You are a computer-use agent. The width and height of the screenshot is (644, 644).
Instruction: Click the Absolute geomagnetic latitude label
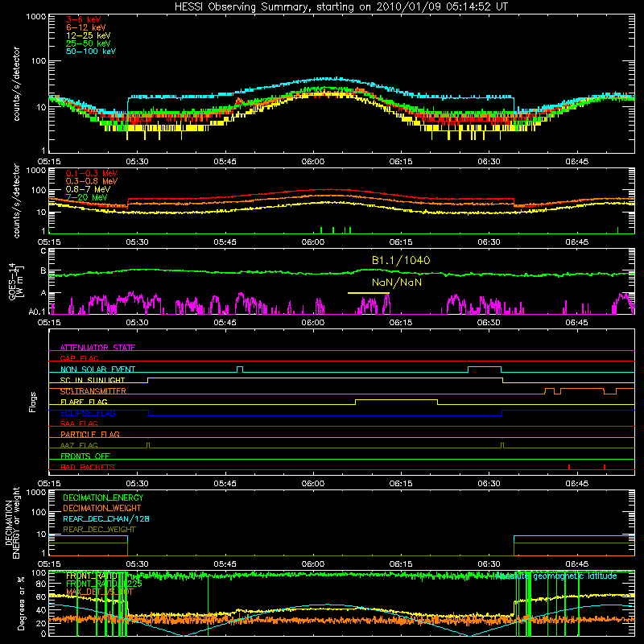pyautogui.click(x=556, y=576)
